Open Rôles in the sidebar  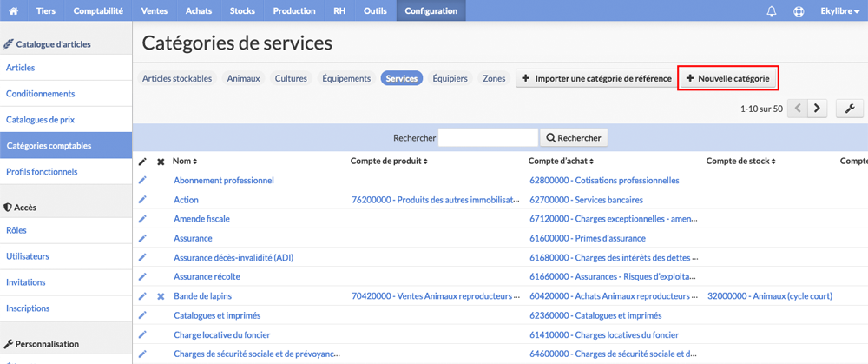(66, 230)
